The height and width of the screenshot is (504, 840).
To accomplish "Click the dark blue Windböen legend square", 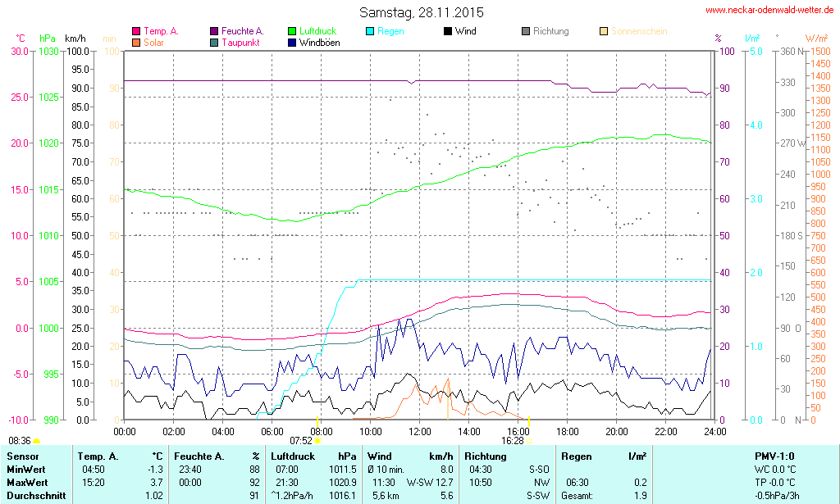I will tap(292, 43).
